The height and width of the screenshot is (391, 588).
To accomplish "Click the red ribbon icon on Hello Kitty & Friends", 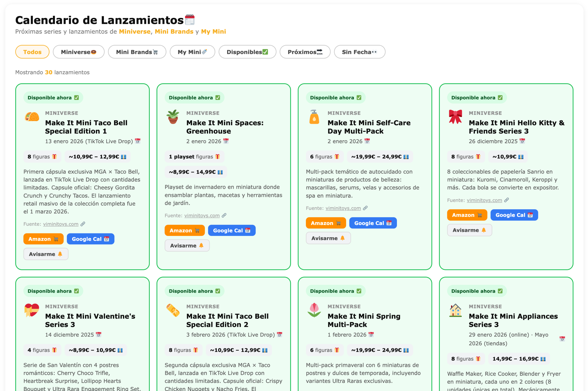I will (455, 116).
